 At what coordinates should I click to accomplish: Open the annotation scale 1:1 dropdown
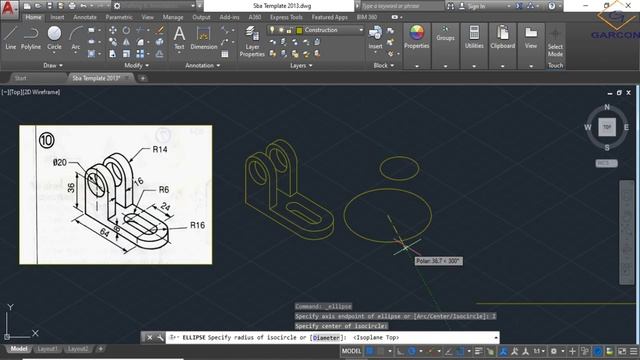tap(539, 351)
